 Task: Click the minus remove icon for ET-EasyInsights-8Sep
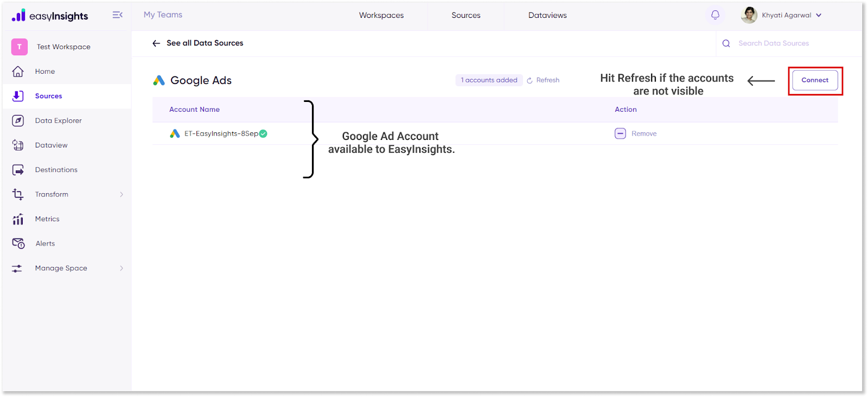click(620, 133)
